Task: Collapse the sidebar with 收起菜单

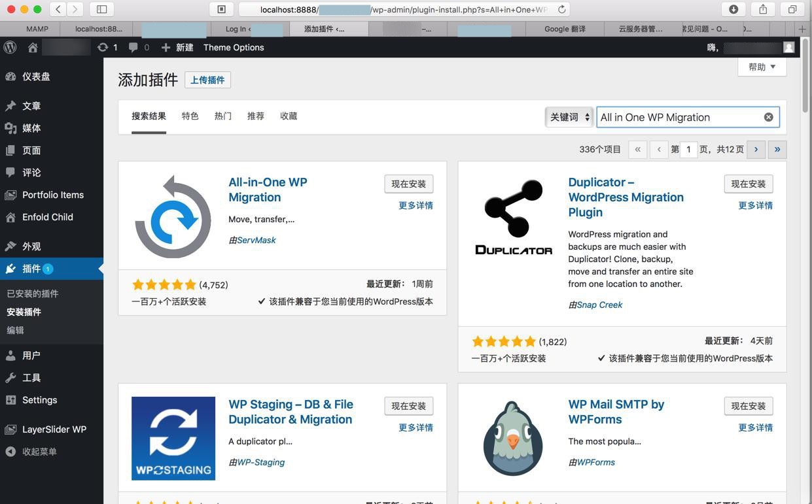Action: [52, 452]
